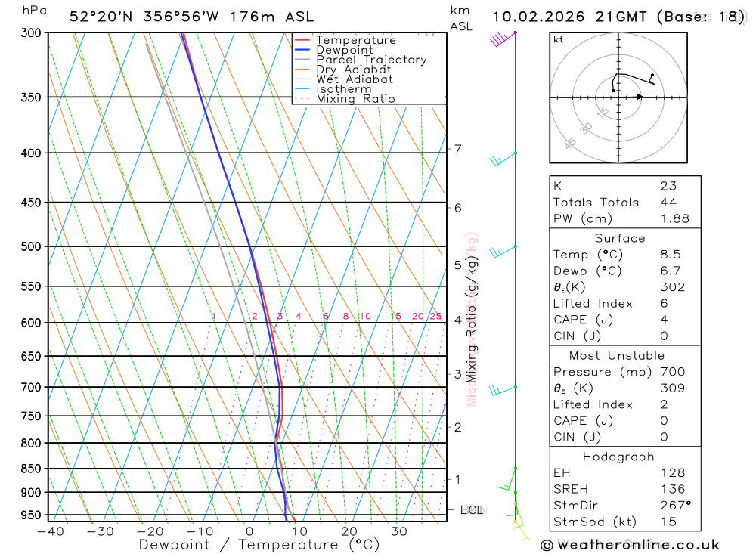Click the 45 ring label in the hodograph
The image size is (756, 554).
point(570,143)
